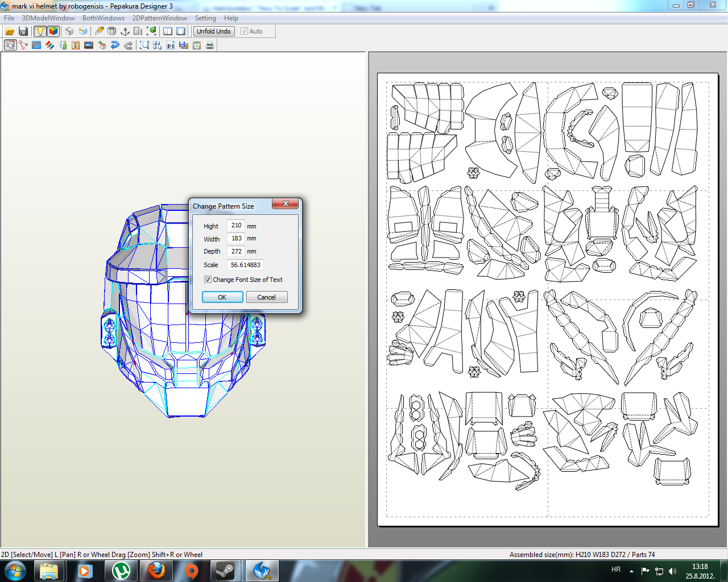Image resolution: width=728 pixels, height=582 pixels.
Task: Click the Scale field showing 56.614883
Action: tap(245, 265)
